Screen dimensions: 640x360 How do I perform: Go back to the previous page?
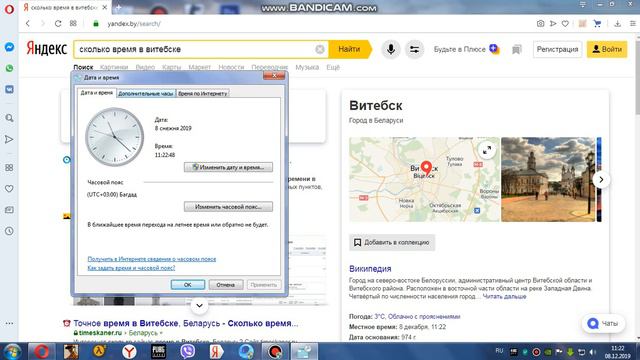pos(28,24)
